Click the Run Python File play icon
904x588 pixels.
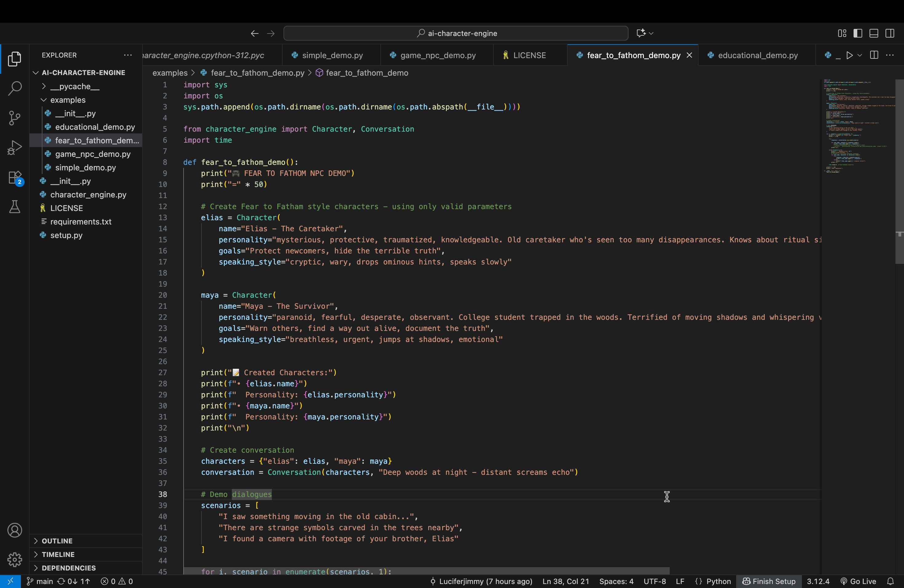[849, 55]
